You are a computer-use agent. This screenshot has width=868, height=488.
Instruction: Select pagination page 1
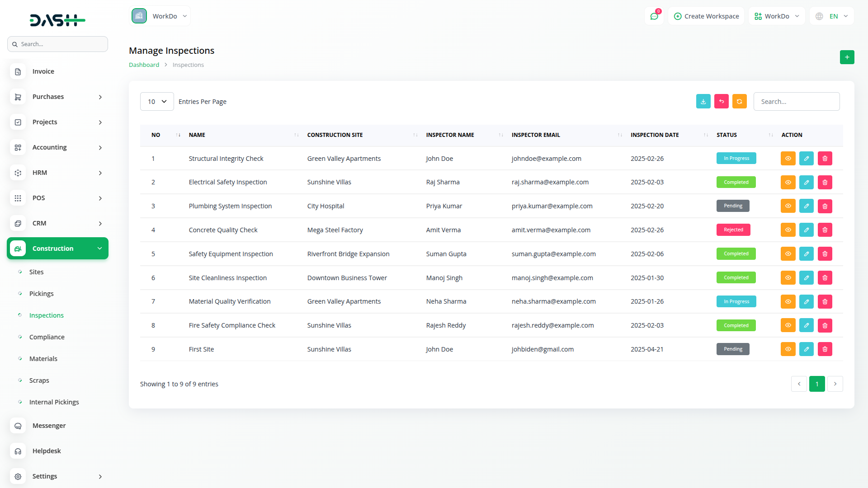[817, 384]
